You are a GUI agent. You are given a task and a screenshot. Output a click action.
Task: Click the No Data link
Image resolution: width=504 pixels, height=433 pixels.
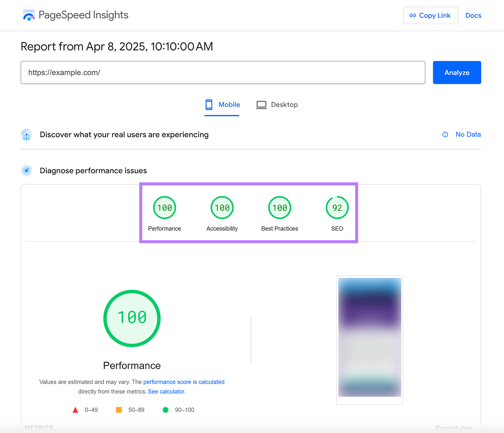pos(468,135)
